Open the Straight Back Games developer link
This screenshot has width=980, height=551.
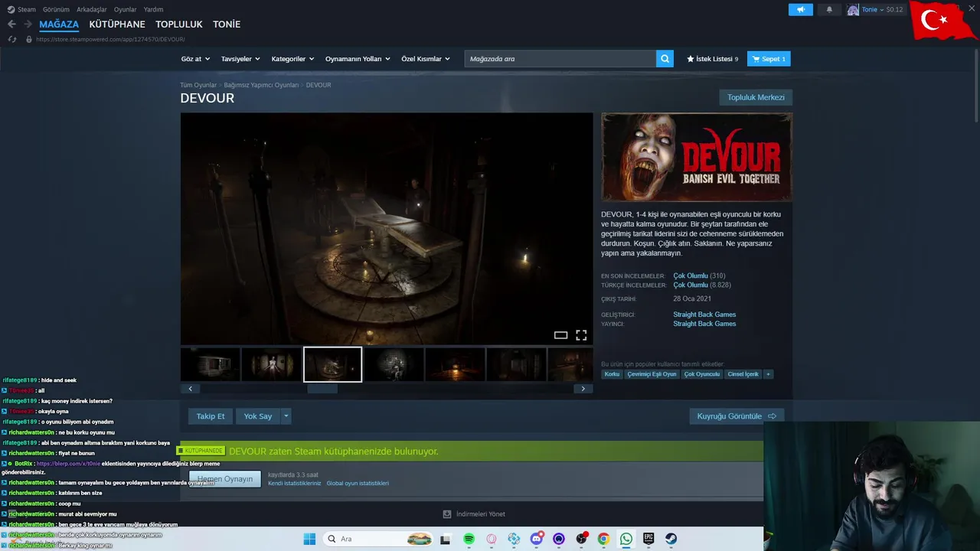click(704, 315)
